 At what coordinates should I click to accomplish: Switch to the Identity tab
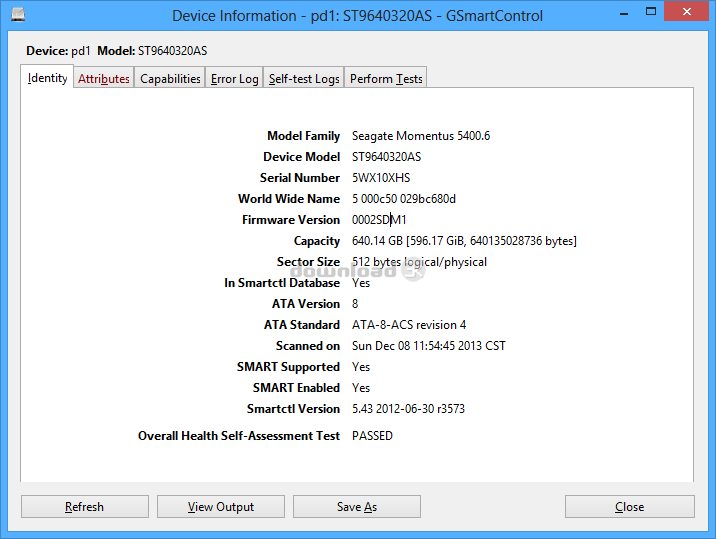click(47, 78)
